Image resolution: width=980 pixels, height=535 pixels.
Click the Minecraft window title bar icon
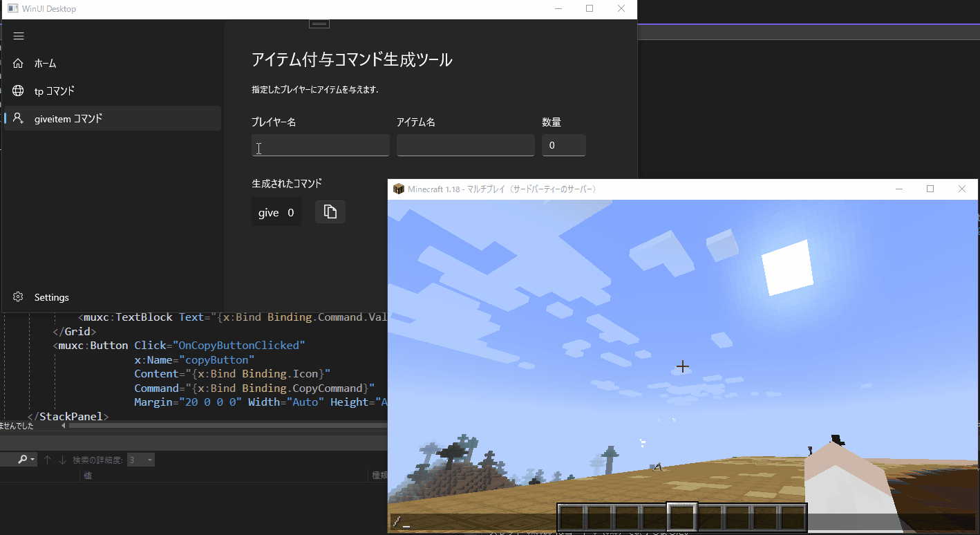tap(398, 189)
